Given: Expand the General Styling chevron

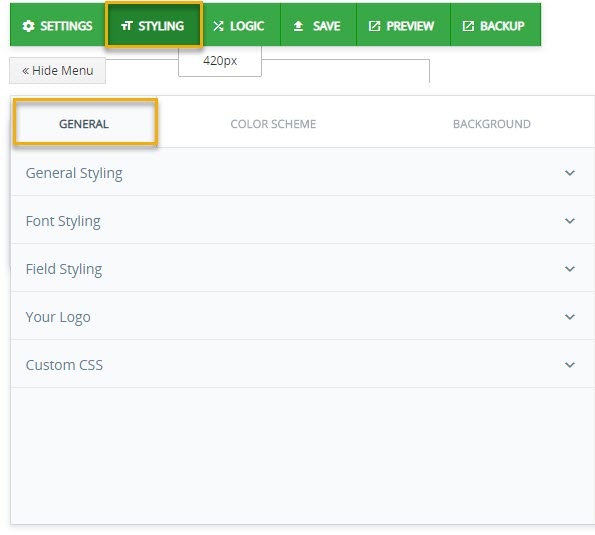Looking at the screenshot, I should pos(570,173).
